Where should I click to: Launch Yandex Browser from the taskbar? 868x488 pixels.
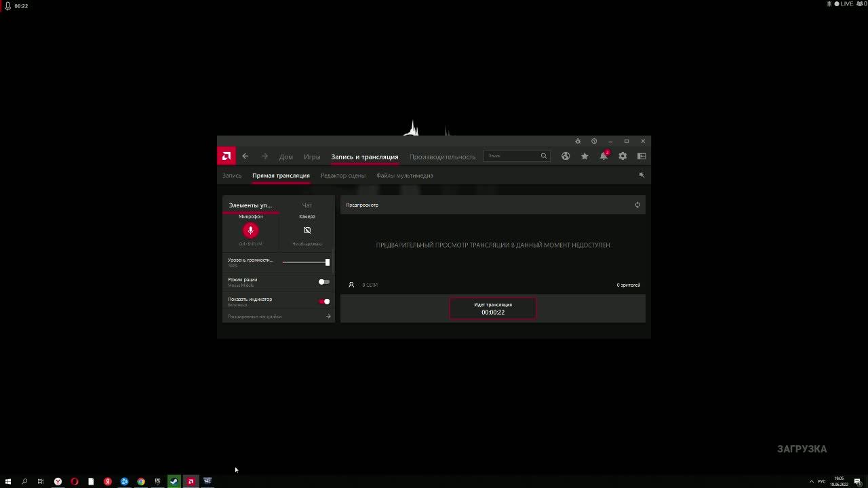tap(58, 481)
